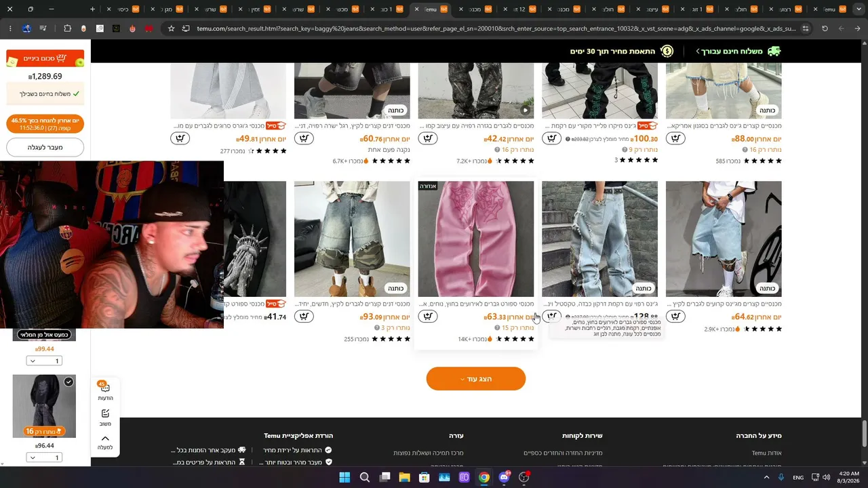The image size is (868, 488).
Task: Switch to the עיצוב tab
Action: tap(652, 9)
